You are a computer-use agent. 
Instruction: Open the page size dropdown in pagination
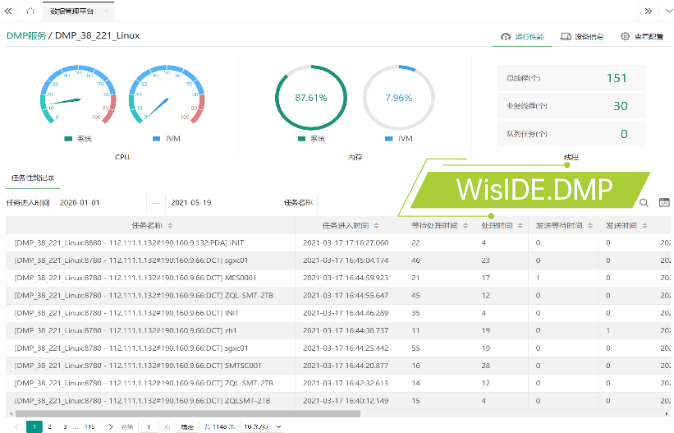262,426
